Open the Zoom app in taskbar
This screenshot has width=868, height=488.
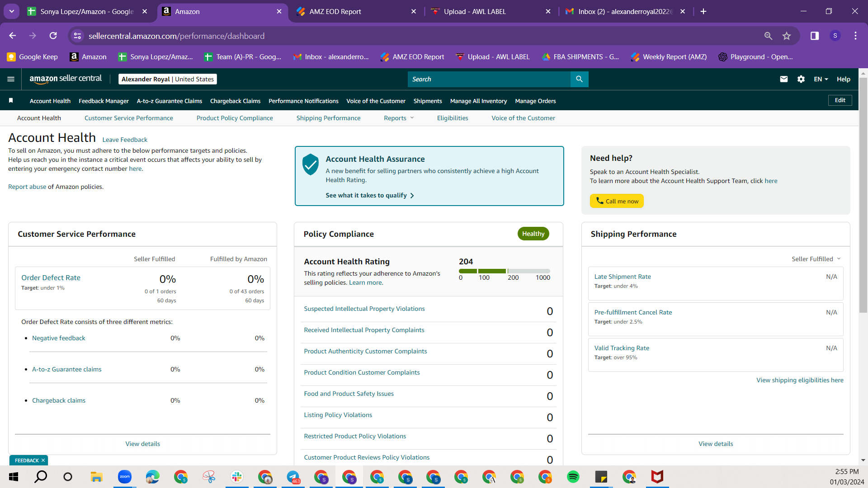[124, 477]
